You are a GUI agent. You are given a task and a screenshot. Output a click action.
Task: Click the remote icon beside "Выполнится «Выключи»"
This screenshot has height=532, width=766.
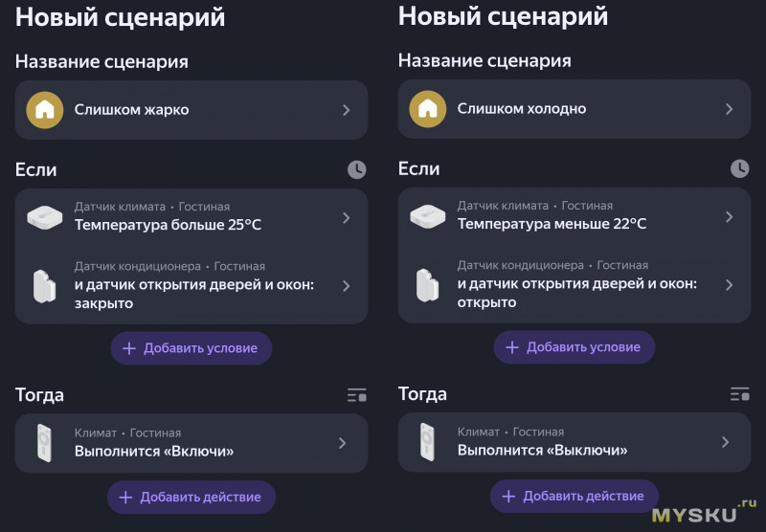coord(427,443)
